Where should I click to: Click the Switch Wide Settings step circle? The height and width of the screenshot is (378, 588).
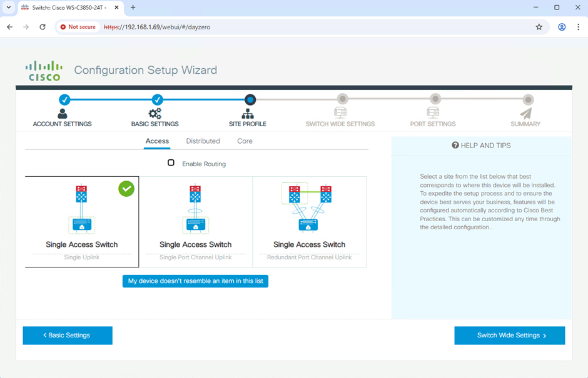(342, 99)
